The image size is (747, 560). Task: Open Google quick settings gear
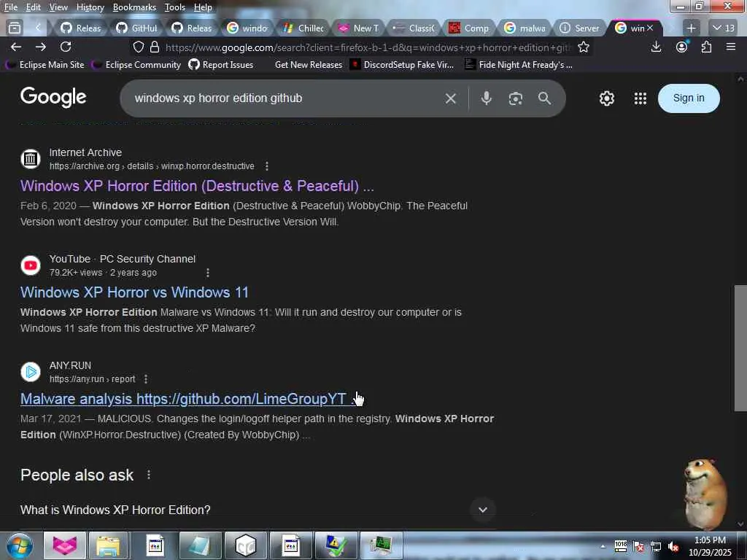tap(606, 98)
